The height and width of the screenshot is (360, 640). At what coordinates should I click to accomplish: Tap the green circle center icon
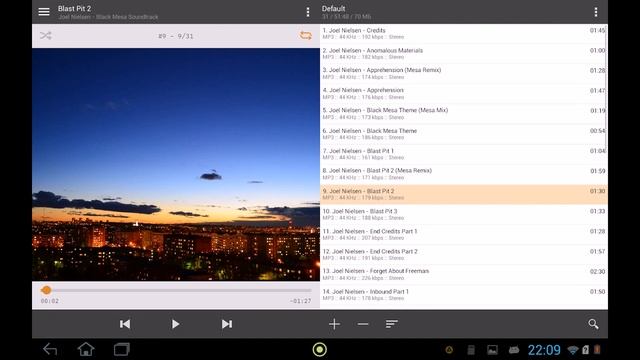[x=320, y=349]
